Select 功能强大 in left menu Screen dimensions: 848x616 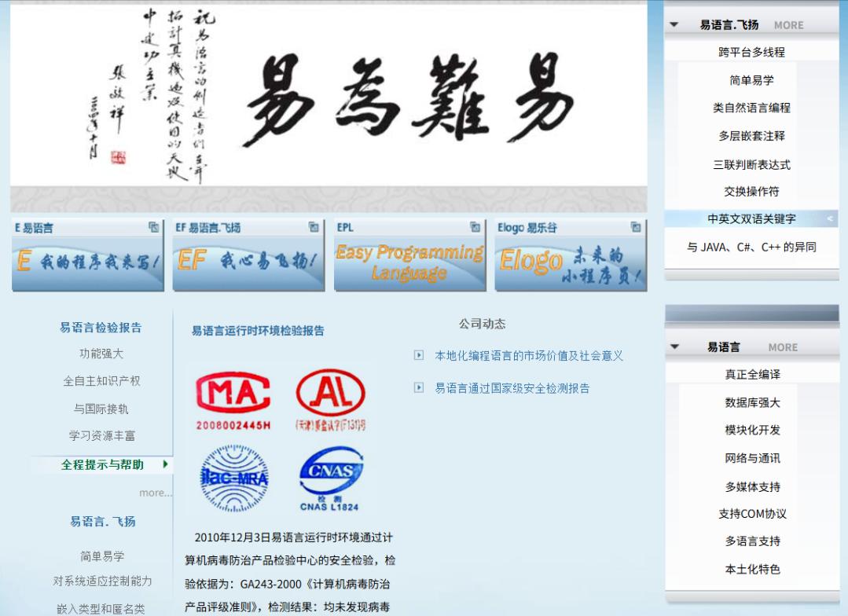pyautogui.click(x=101, y=353)
